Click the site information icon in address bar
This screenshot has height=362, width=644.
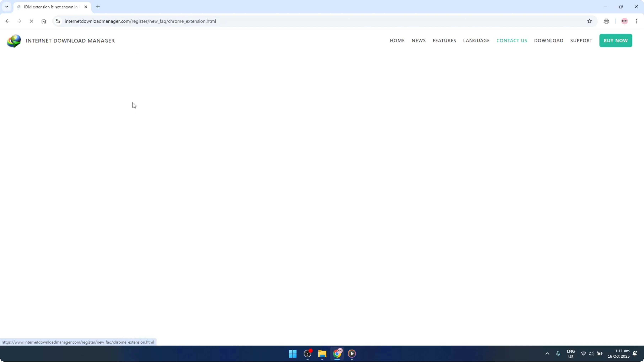(58, 21)
